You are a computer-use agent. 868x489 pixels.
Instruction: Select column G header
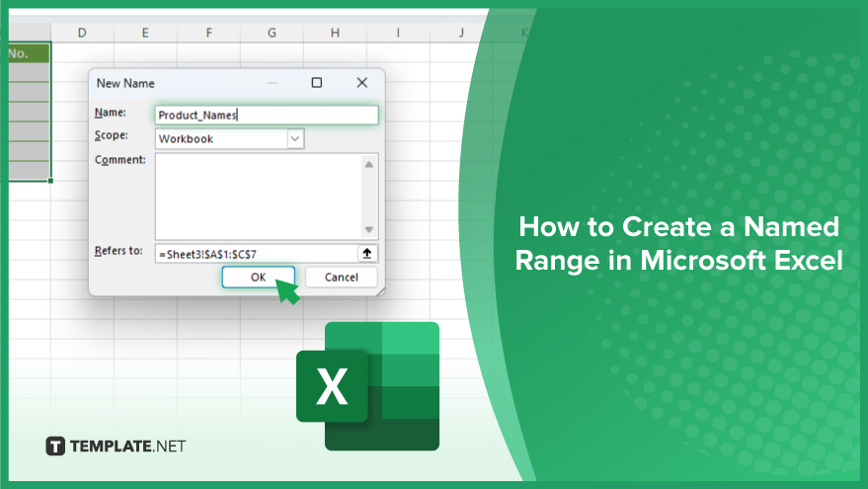(x=272, y=33)
